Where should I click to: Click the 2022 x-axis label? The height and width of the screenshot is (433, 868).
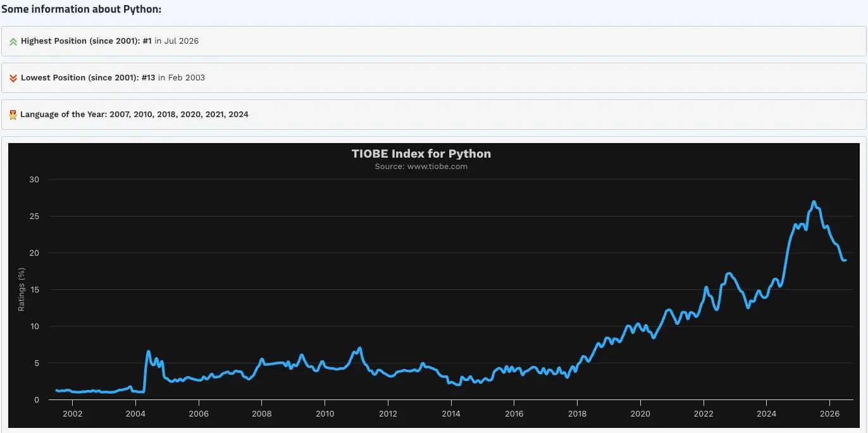click(x=704, y=413)
